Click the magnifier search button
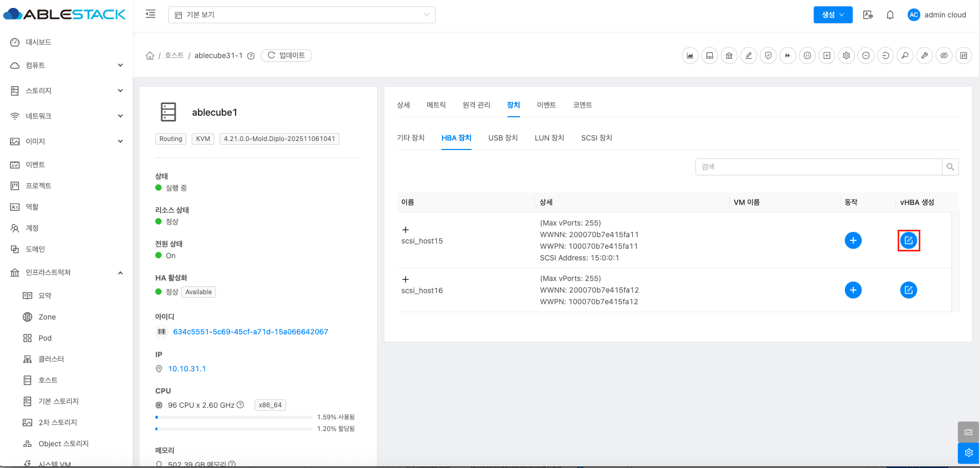The image size is (980, 468). click(950, 167)
